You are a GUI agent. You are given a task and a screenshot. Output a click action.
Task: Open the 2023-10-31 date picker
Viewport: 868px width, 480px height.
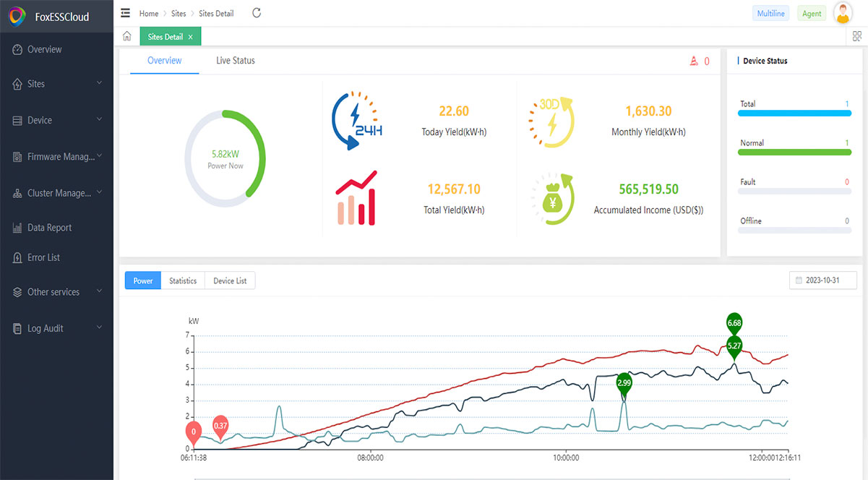tap(823, 280)
